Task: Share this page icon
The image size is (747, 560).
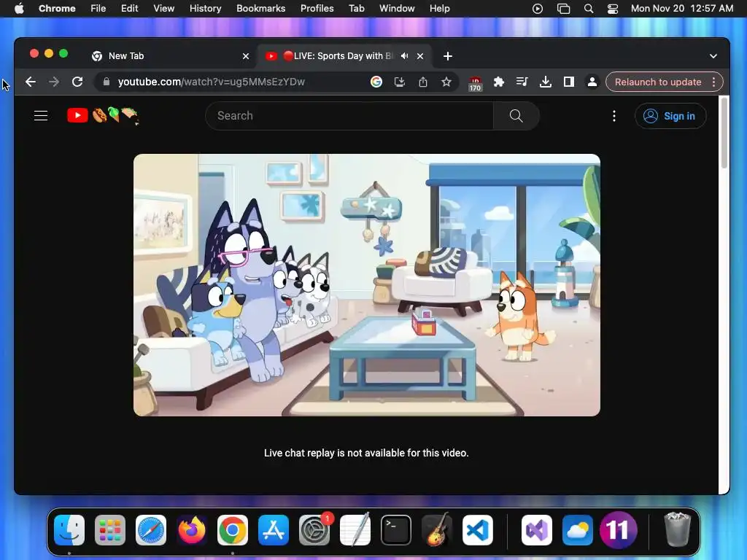Action: coord(423,82)
